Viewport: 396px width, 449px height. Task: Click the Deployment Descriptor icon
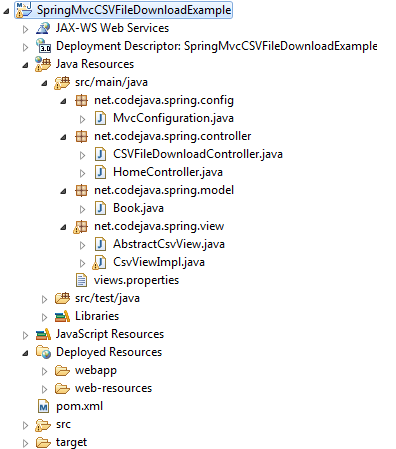[x=43, y=46]
